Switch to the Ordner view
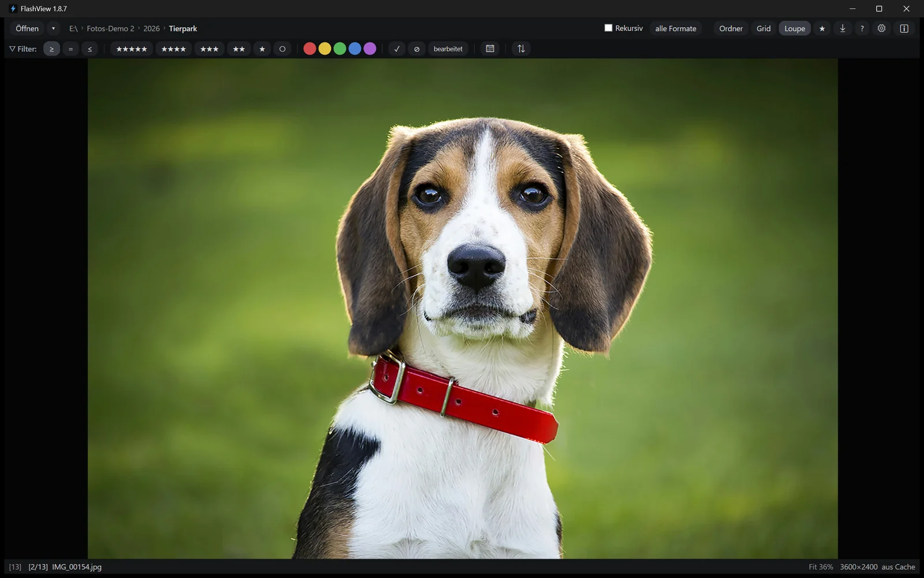 [731, 28]
